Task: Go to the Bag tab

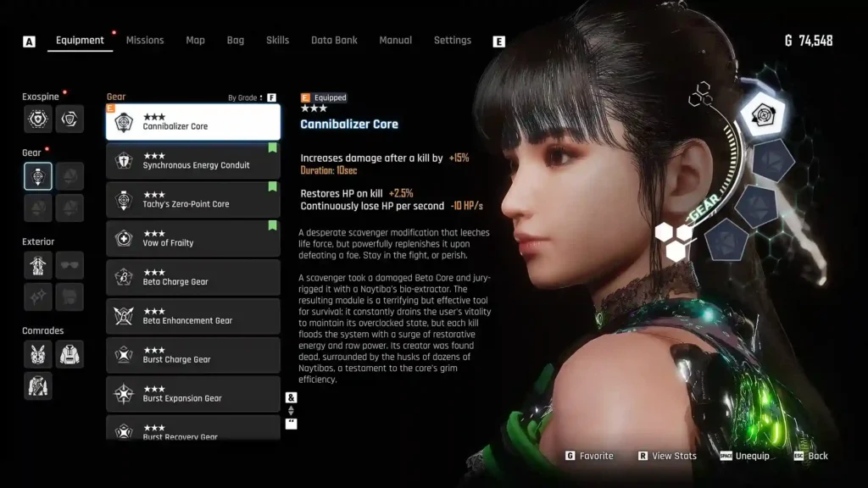Action: coord(236,41)
